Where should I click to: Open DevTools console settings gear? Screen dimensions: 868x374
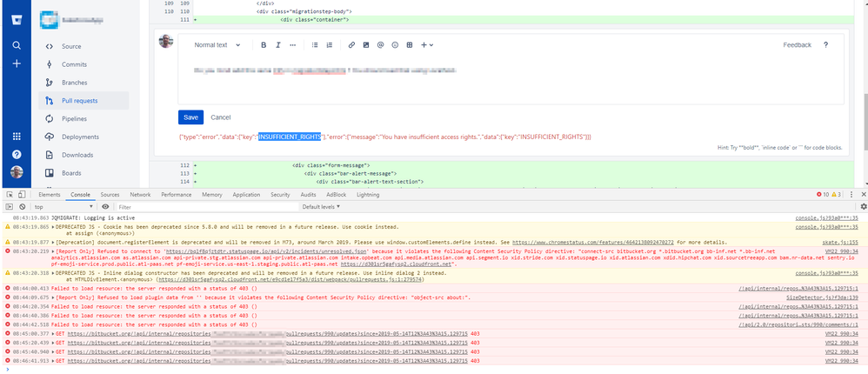(x=863, y=206)
